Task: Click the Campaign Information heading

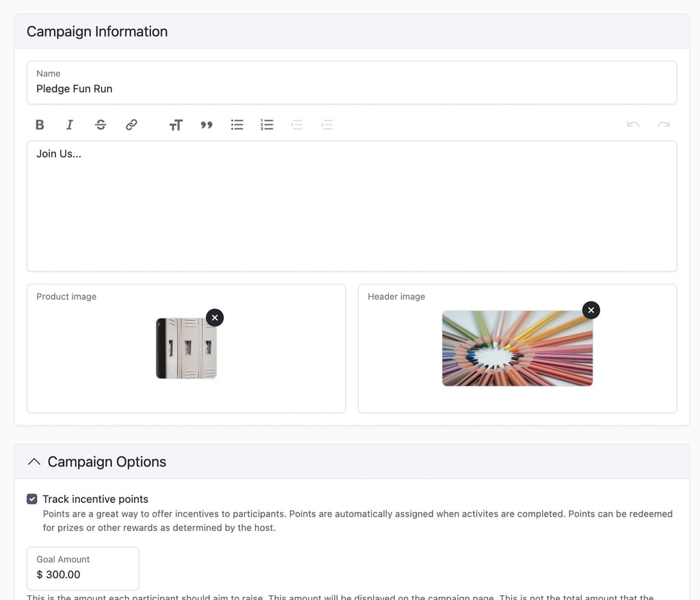Action: (x=97, y=31)
